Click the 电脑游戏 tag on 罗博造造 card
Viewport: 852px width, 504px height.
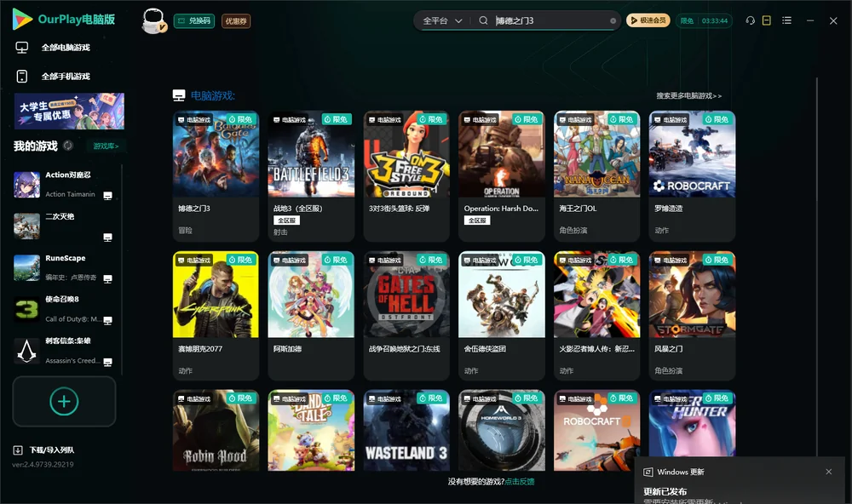(x=671, y=119)
